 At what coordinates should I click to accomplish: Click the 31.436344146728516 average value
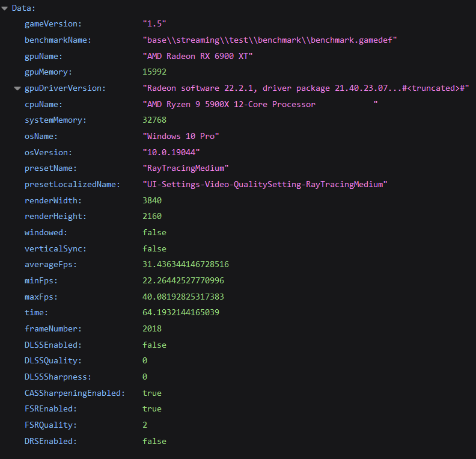click(x=186, y=264)
